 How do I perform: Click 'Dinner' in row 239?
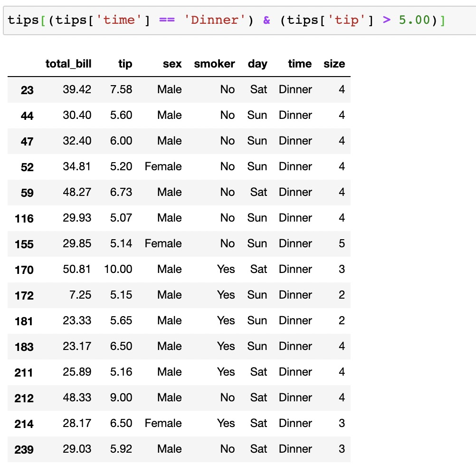pos(295,449)
